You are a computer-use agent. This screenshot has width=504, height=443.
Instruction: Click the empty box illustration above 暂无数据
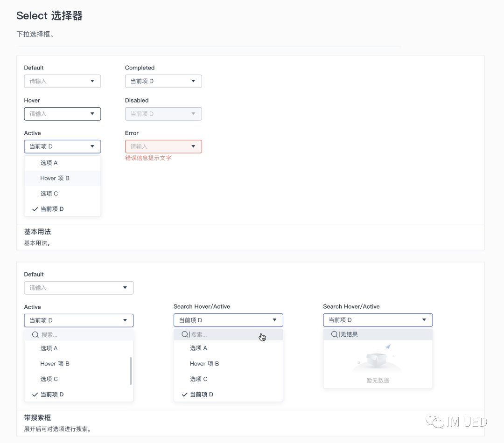pos(378,359)
